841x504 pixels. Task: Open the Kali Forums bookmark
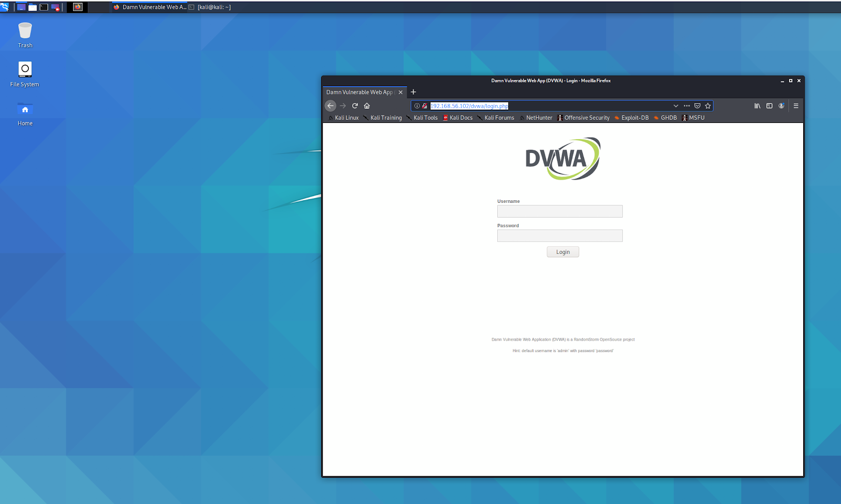tap(496, 118)
